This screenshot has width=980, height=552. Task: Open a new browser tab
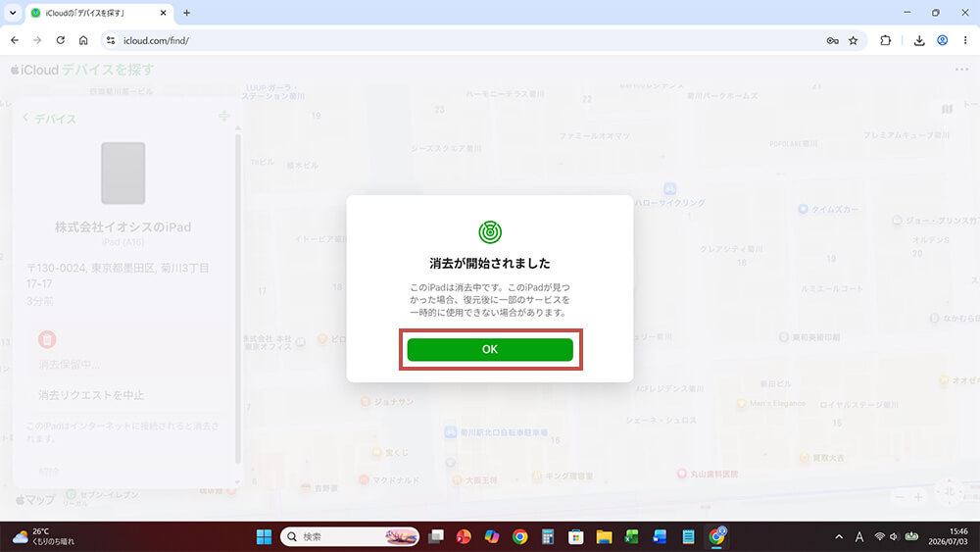(x=186, y=13)
